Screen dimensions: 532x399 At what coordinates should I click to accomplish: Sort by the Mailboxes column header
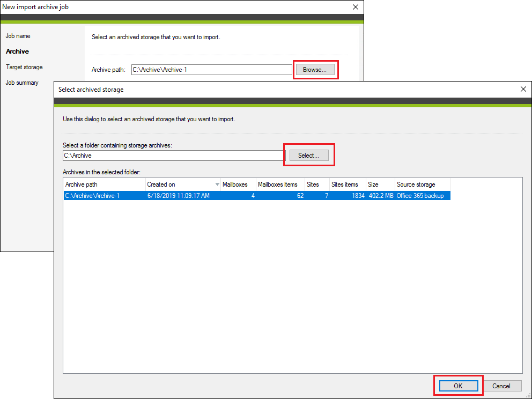(x=238, y=184)
